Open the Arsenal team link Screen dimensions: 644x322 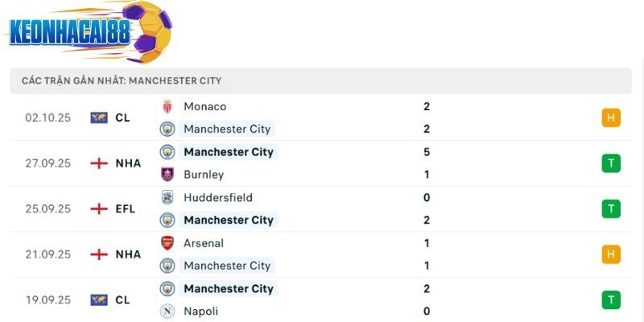204,243
